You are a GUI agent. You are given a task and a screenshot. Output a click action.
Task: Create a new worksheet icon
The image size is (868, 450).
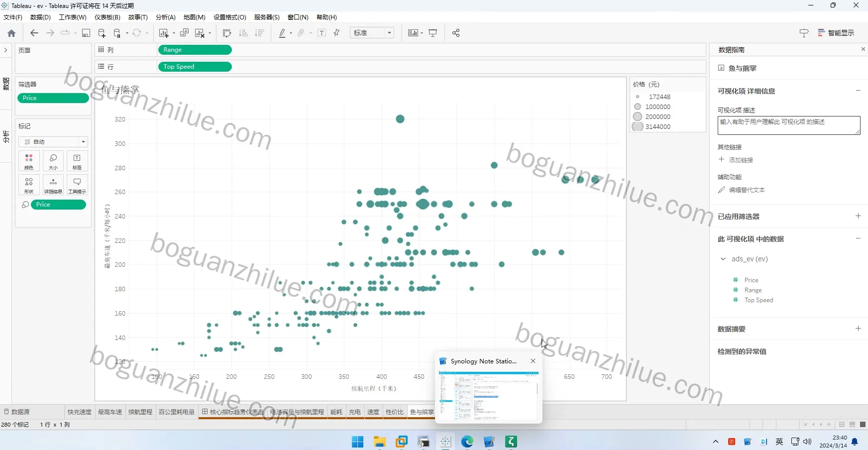(x=164, y=33)
